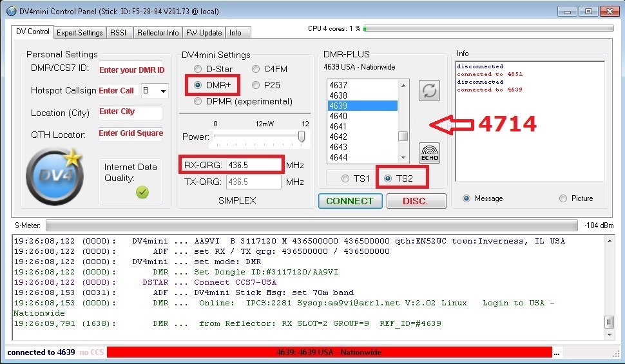Viewport: 625px width, 364px height.
Task: Click the DV4 star logo
Action: pyautogui.click(x=55, y=176)
